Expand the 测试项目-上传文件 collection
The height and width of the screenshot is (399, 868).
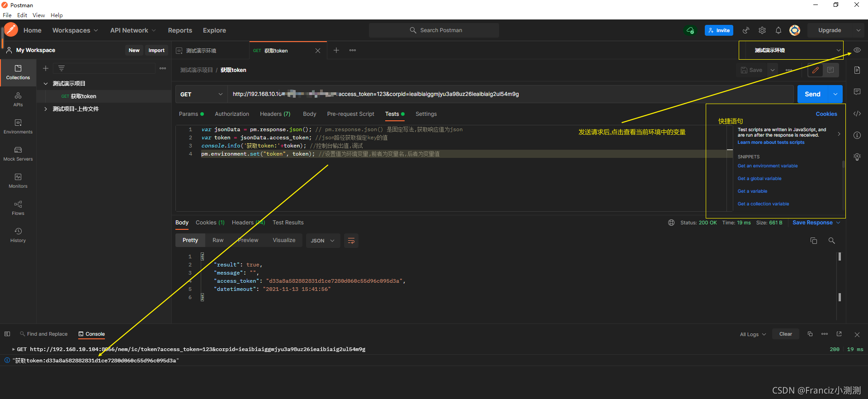46,109
